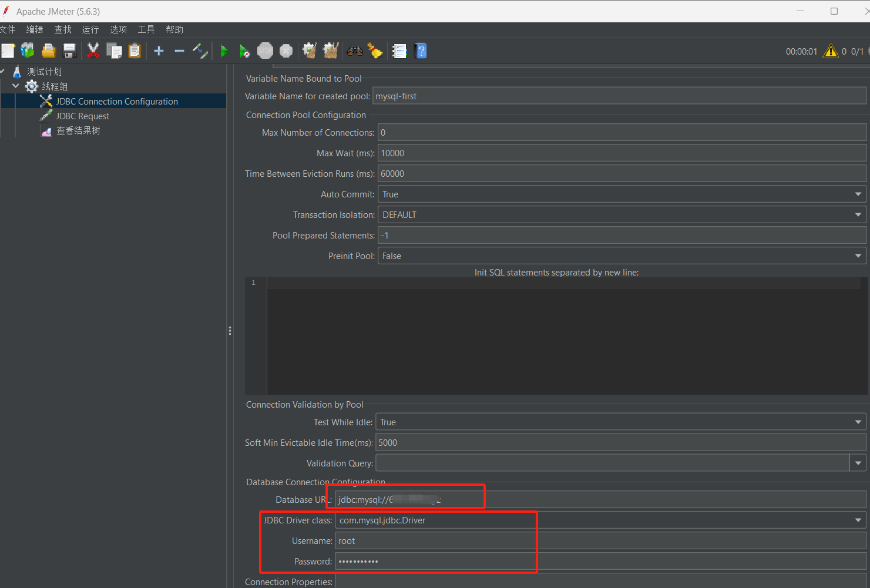Image resolution: width=870 pixels, height=588 pixels.
Task: Click the elapsed time 00:00:01 display
Action: (x=801, y=52)
